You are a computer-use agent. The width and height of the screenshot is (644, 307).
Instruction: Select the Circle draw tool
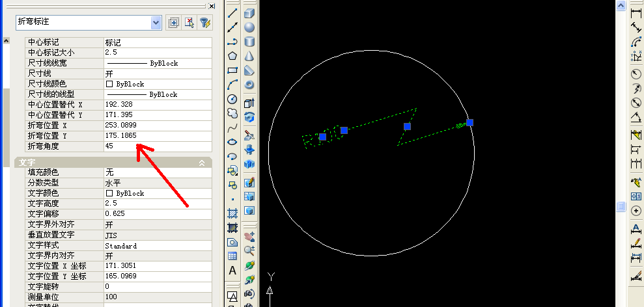(x=232, y=99)
